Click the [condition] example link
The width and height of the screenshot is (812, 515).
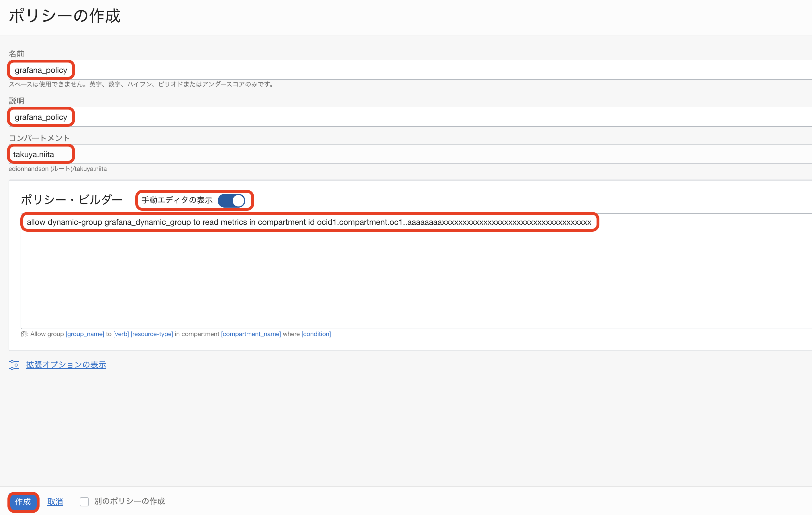pos(316,334)
